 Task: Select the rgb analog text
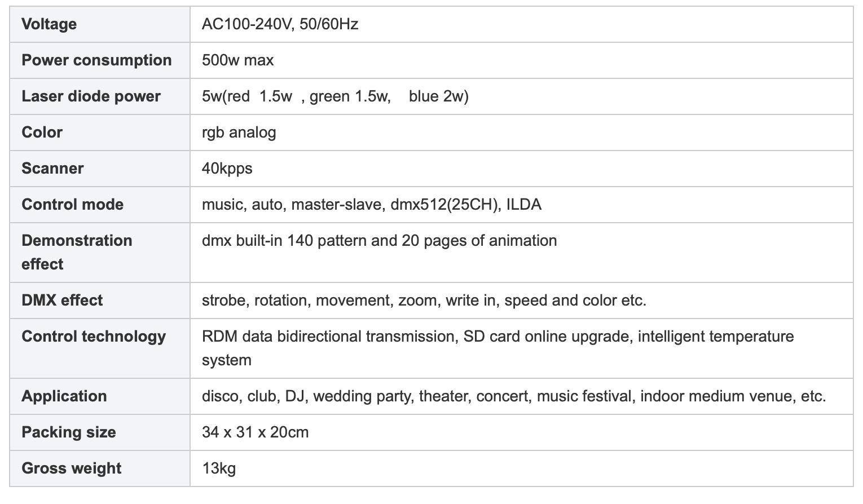[239, 132]
